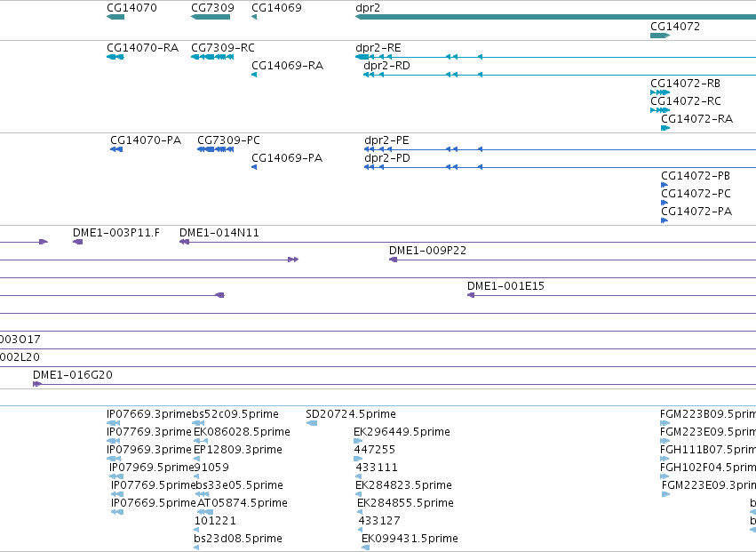The image size is (756, 552).
Task: Click the CG14069-RA transcript label
Action: coord(287,66)
